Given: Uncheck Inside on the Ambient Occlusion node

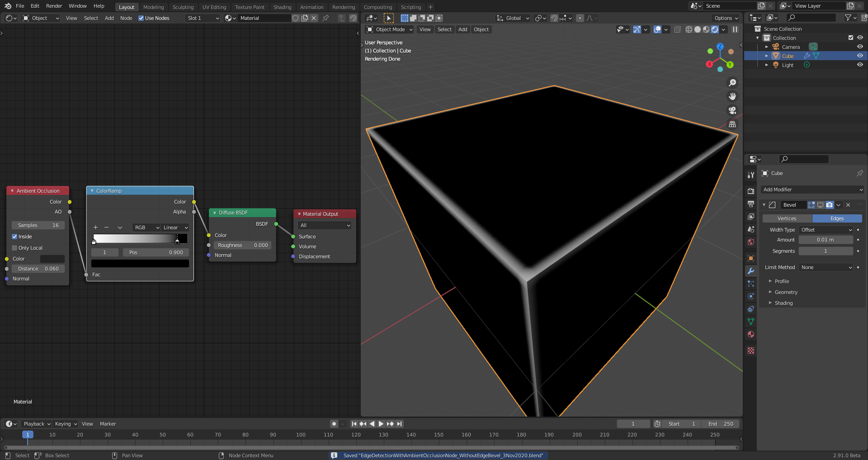Looking at the screenshot, I should pos(15,237).
